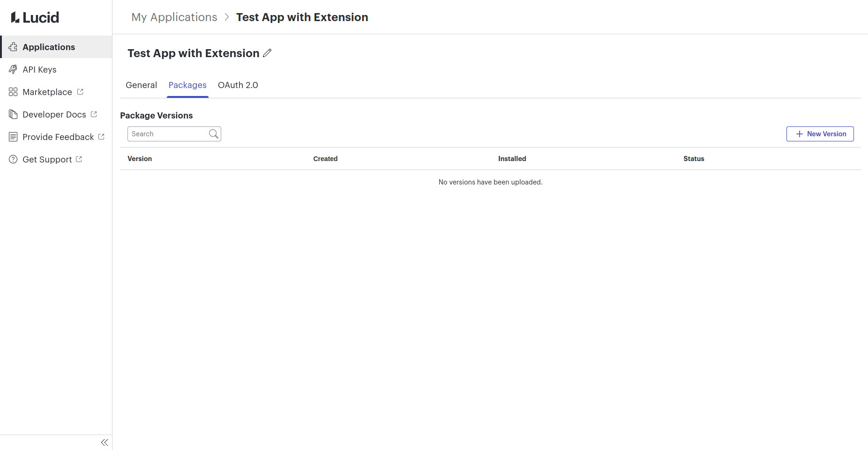Click the Get Support question mark icon
The width and height of the screenshot is (868, 450).
tap(13, 159)
